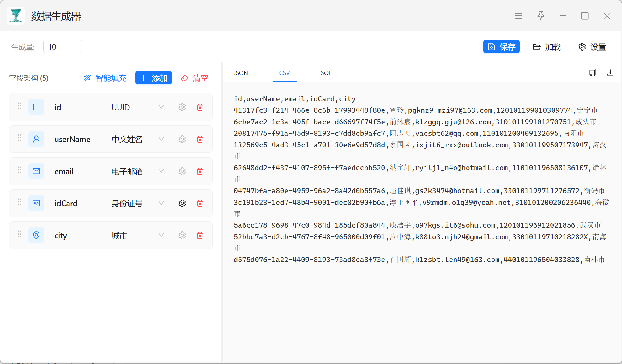Viewport: 622px width, 364px height.
Task: Open settings gear for userName field
Action: 182,139
